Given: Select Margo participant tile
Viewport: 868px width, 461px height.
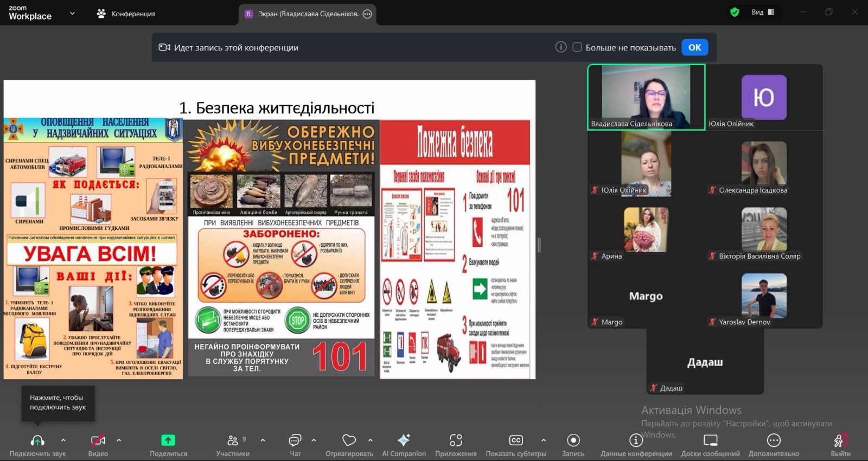Looking at the screenshot, I should pos(646,296).
